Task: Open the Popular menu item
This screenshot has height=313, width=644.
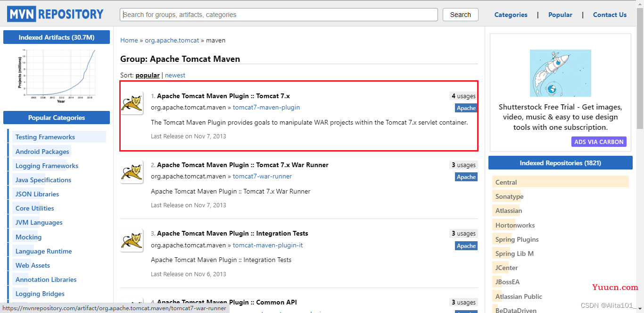Action: pyautogui.click(x=560, y=15)
